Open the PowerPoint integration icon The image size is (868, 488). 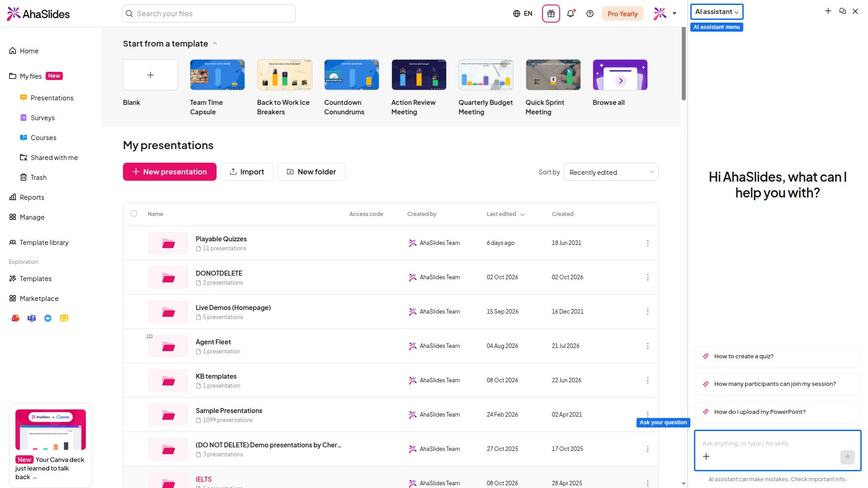point(15,319)
